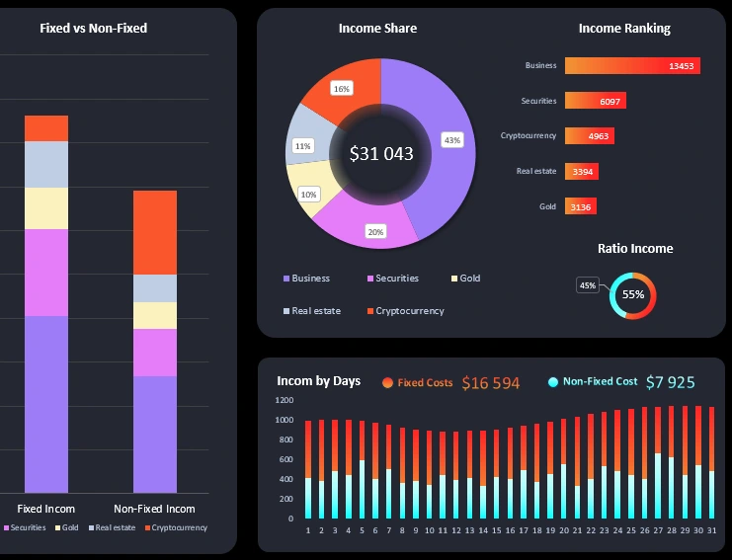This screenshot has height=560, width=732.
Task: Click the Securities bar showing 6097
Action: tap(595, 101)
